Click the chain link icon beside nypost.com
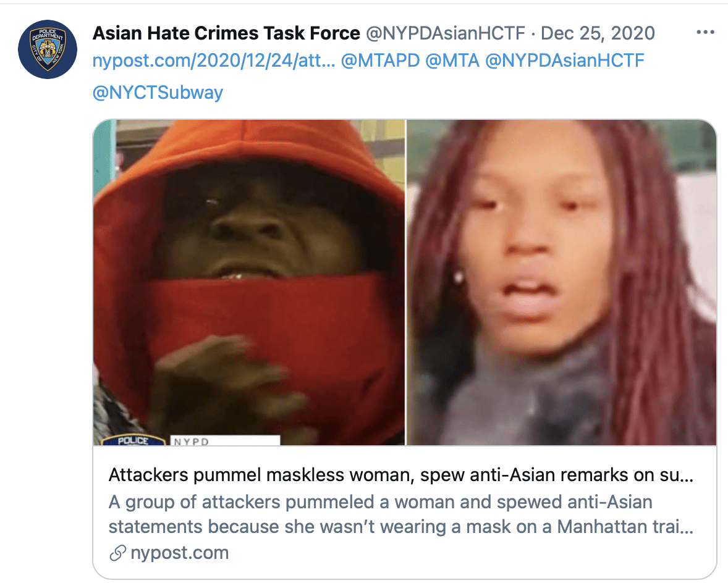Viewport: 728px width, 583px height. [117, 553]
